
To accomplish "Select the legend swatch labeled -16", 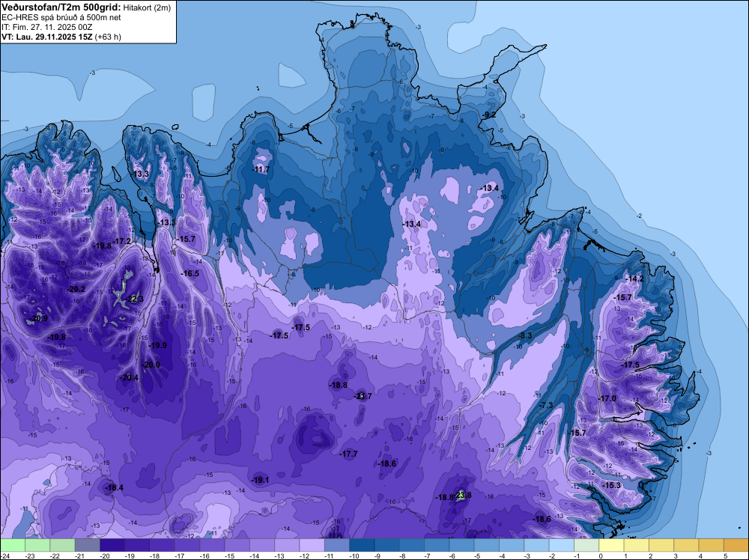I will tap(212, 545).
